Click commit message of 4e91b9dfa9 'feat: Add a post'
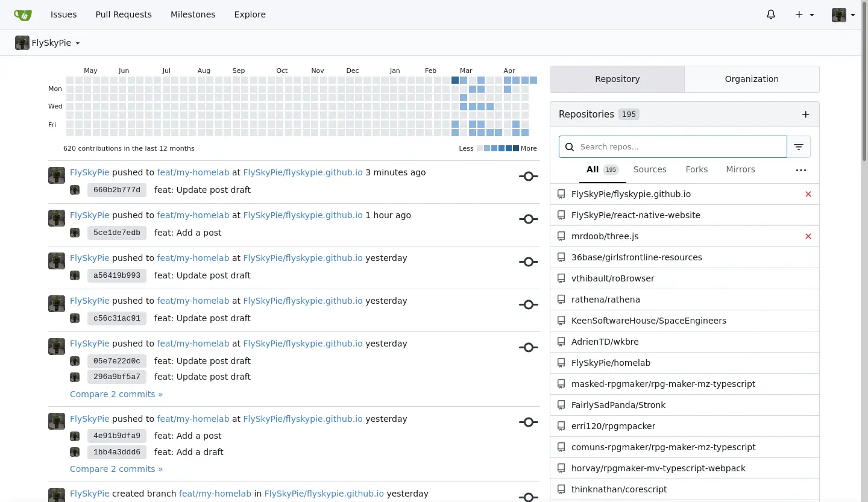868x502 pixels. 188,436
